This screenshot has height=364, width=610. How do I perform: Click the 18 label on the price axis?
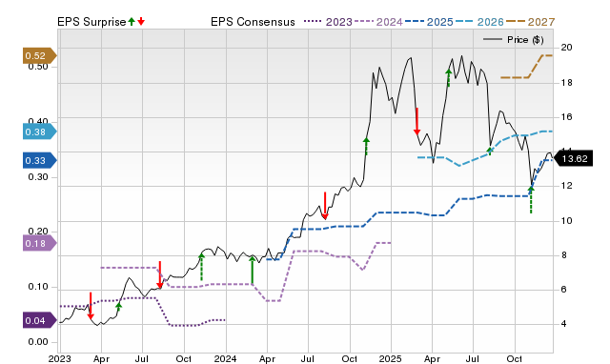pyautogui.click(x=566, y=83)
